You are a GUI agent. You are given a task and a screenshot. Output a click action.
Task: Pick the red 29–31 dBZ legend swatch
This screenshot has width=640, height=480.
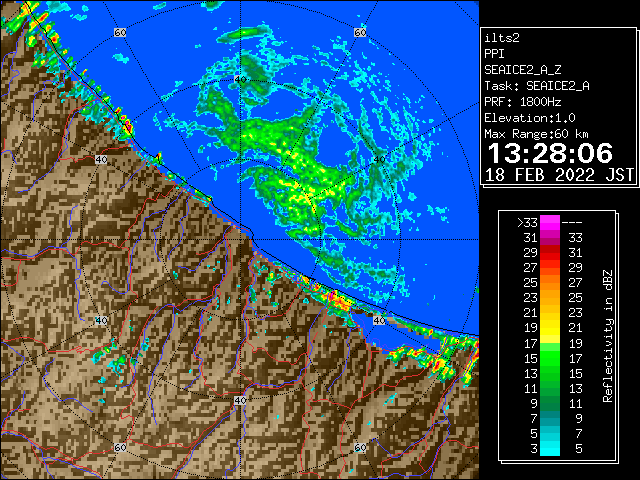coord(550,253)
